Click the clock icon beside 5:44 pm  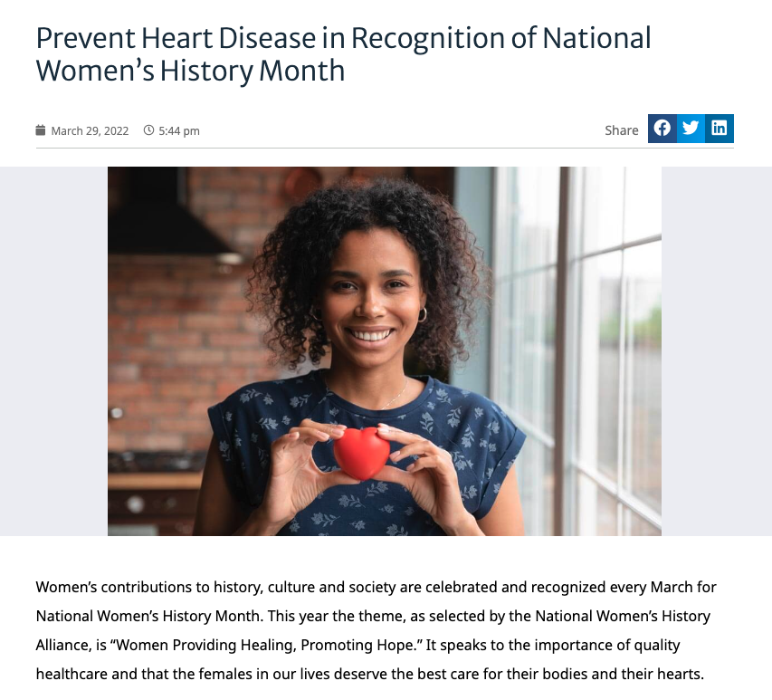(148, 130)
